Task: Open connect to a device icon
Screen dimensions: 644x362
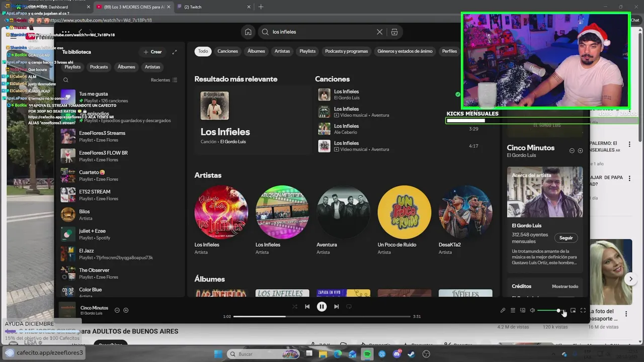Action: 523,310
